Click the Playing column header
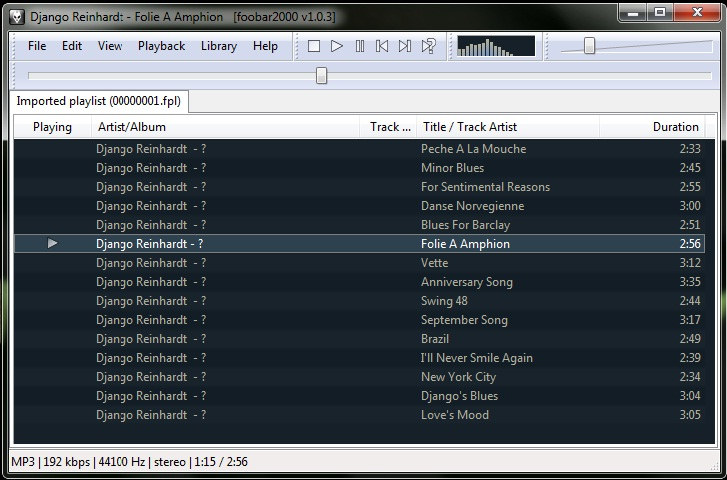The width and height of the screenshot is (727, 480). 52,127
